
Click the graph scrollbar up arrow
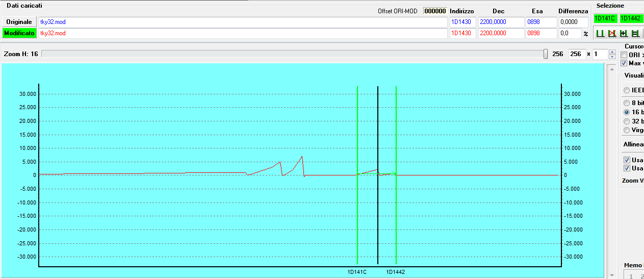pos(612,68)
